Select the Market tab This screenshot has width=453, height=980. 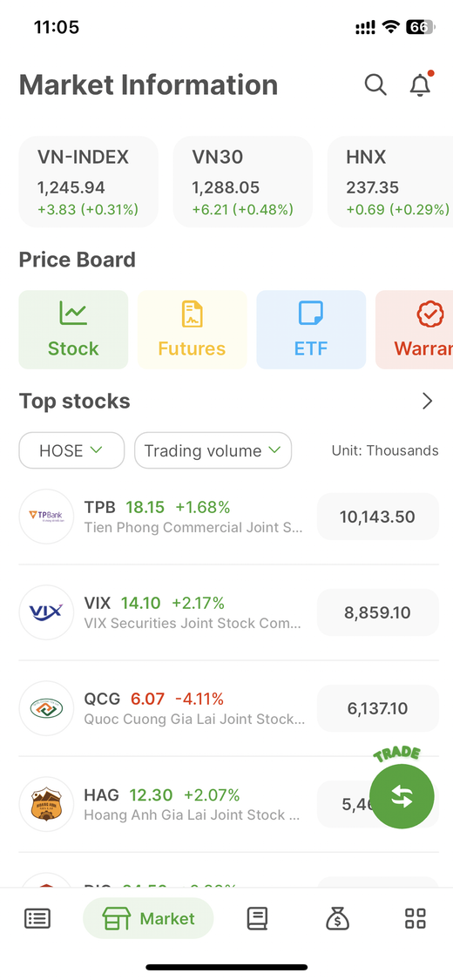coord(148,918)
